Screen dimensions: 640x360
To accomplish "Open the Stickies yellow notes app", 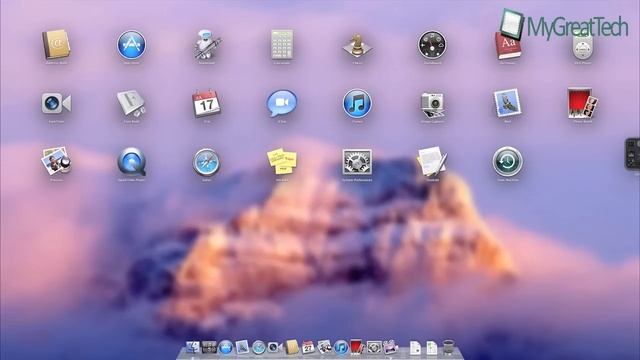I will coord(282,162).
